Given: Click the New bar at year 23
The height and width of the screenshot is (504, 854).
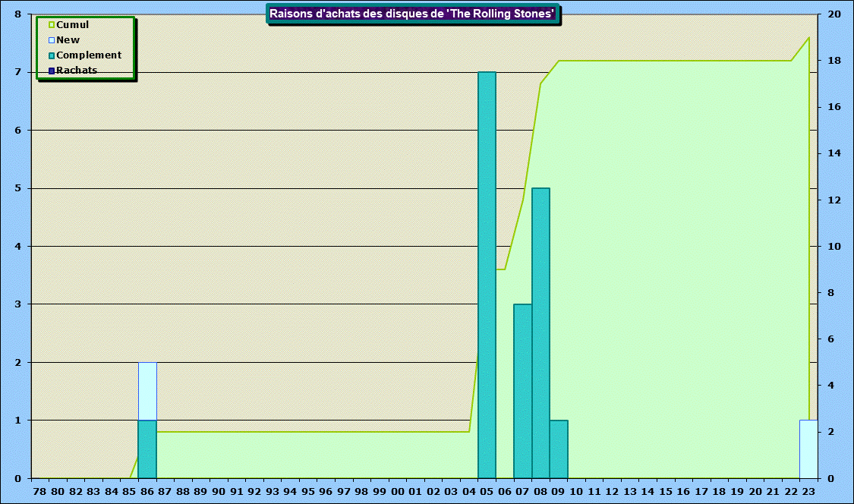Looking at the screenshot, I should tap(808, 449).
